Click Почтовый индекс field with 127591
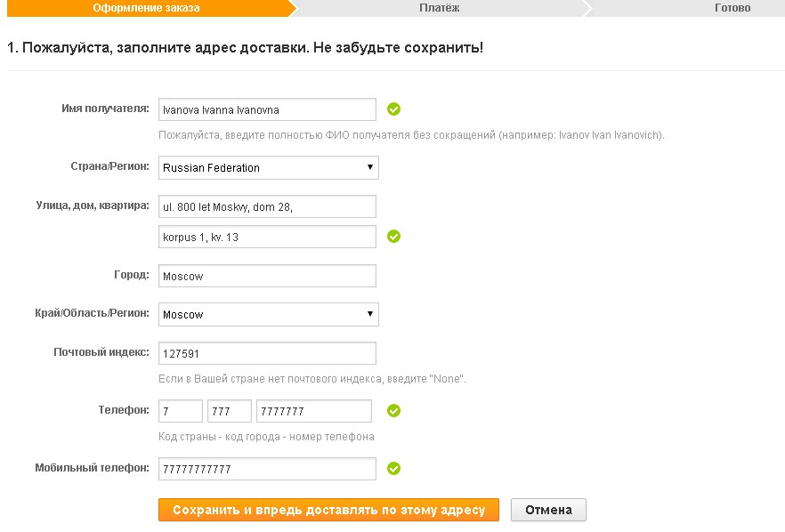Image resolution: width=785 pixels, height=532 pixels. 267,353
